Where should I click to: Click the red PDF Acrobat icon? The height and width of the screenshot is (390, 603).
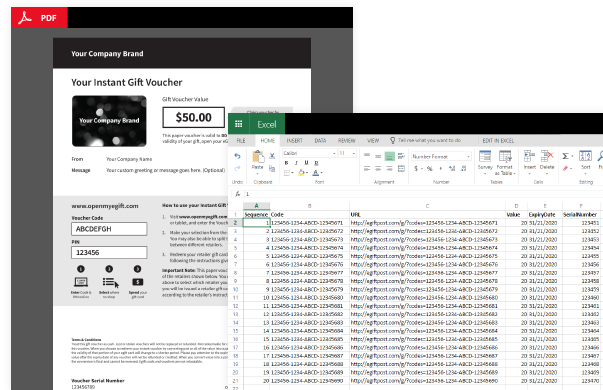(x=25, y=18)
